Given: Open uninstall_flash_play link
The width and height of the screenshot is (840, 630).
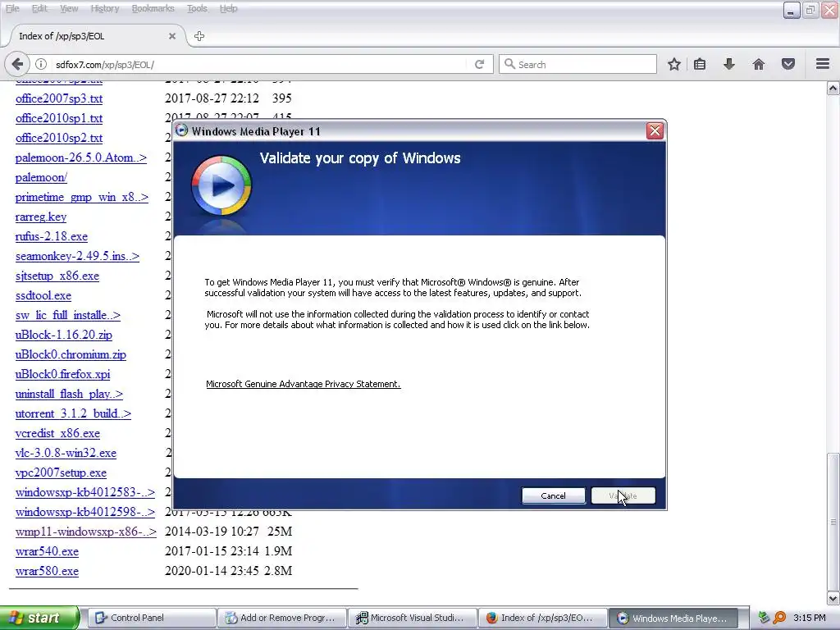Looking at the screenshot, I should [x=69, y=395].
